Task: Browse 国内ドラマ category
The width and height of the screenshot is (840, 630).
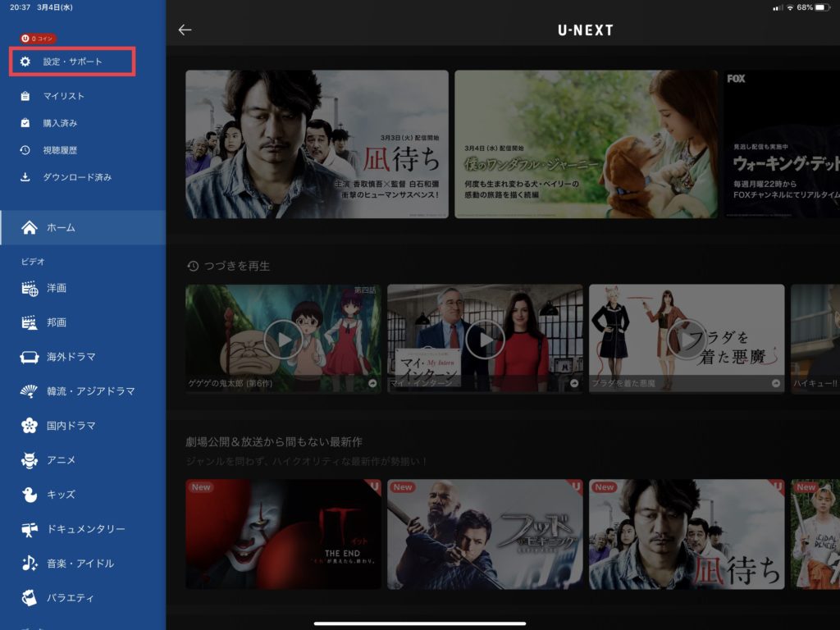Action: click(71, 426)
